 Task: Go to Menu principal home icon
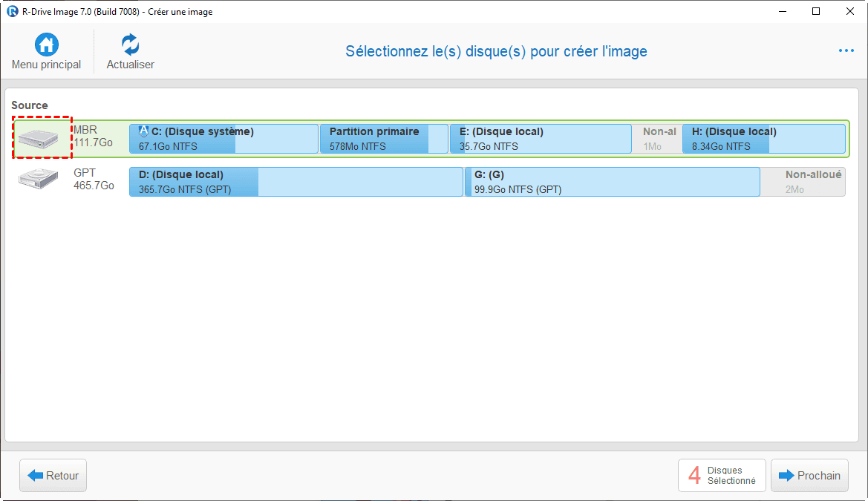47,45
